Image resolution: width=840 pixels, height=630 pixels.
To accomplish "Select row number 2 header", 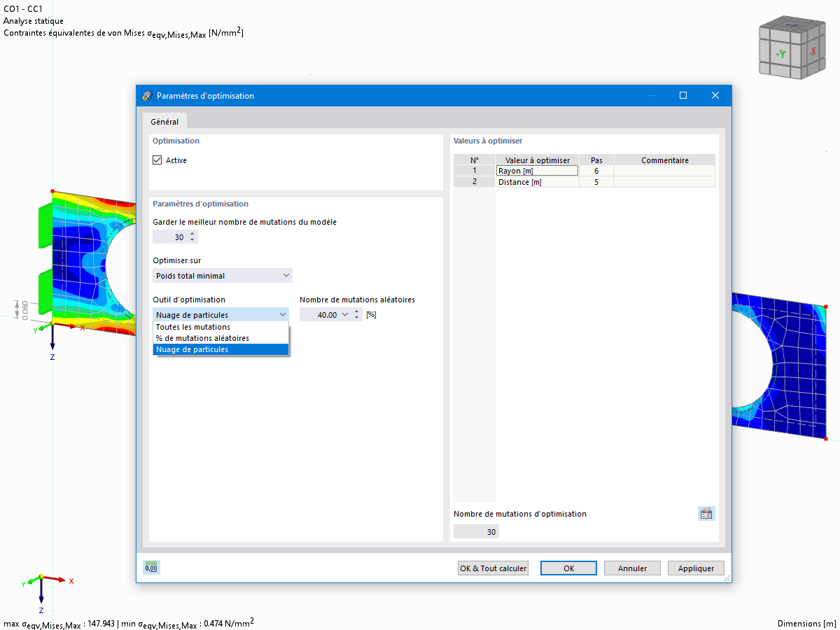I will (474, 182).
